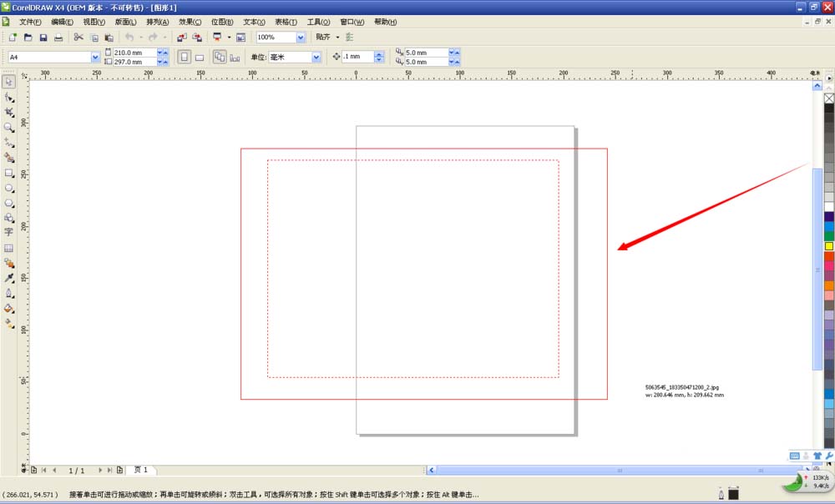This screenshot has width=835, height=504.
Task: Click the Copy icon
Action: coord(94,38)
